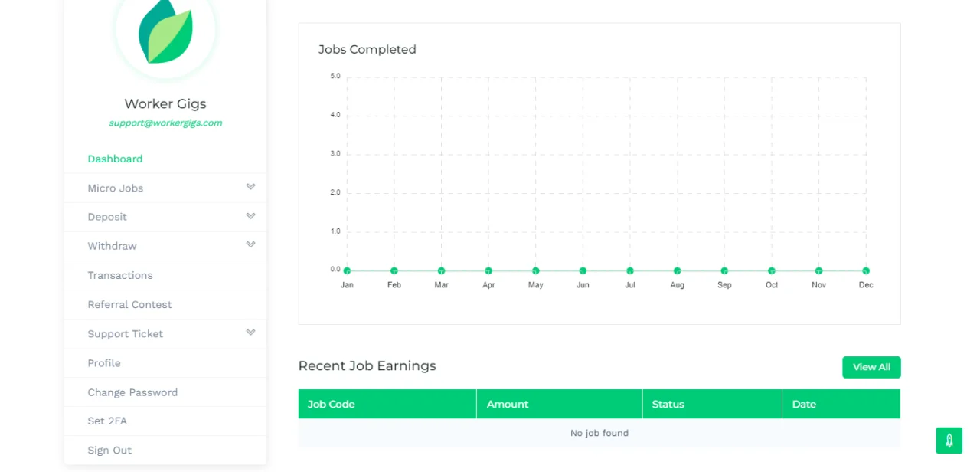Image resolution: width=980 pixels, height=472 pixels.
Task: Click the support@workergigs.com email
Action: click(x=165, y=123)
